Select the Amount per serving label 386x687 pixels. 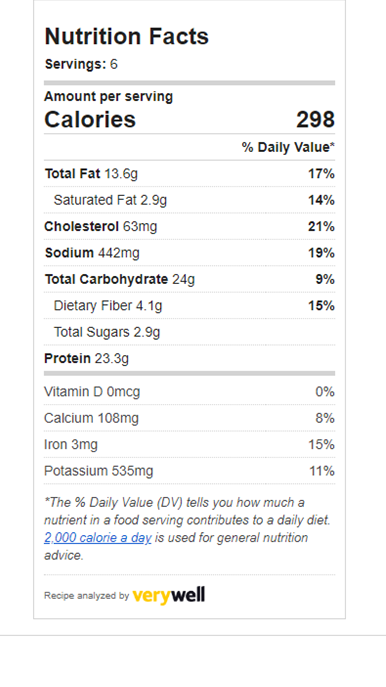pyautogui.click(x=108, y=96)
